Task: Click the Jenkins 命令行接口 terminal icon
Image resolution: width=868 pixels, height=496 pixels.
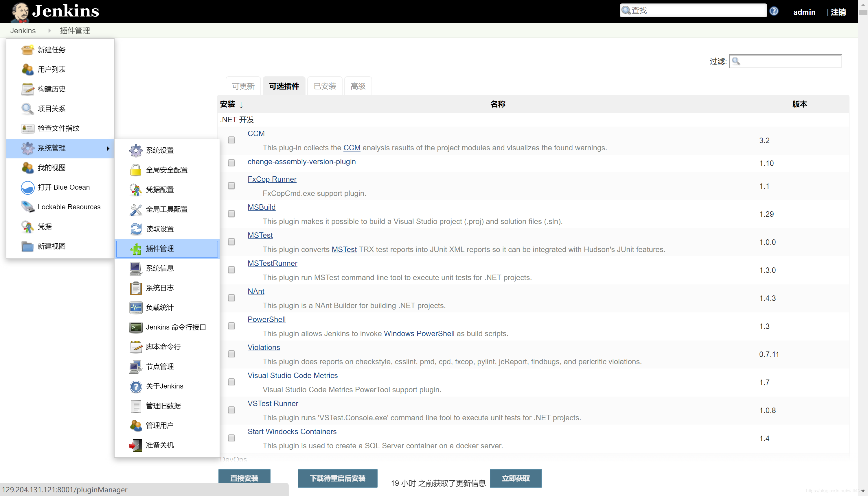Action: (x=136, y=327)
